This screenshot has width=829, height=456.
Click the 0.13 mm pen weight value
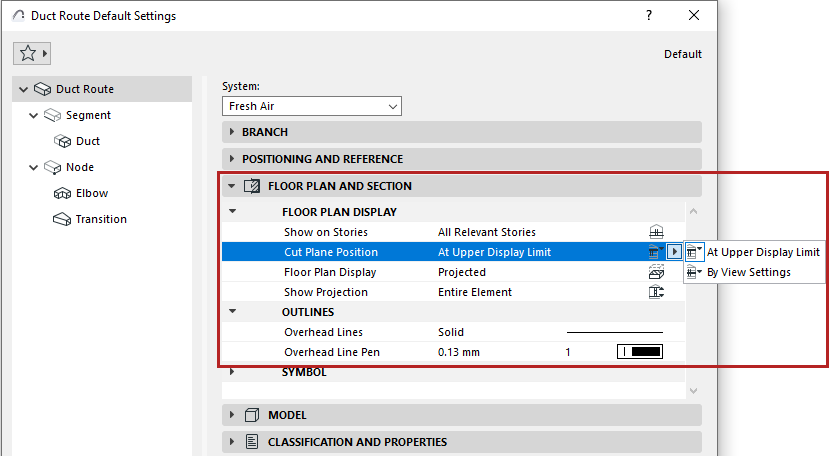click(458, 352)
